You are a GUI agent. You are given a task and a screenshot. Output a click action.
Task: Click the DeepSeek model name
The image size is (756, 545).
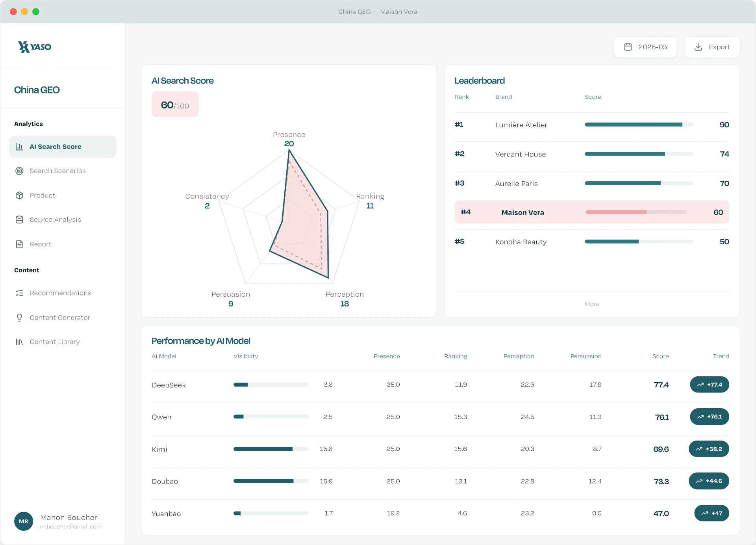coord(169,385)
